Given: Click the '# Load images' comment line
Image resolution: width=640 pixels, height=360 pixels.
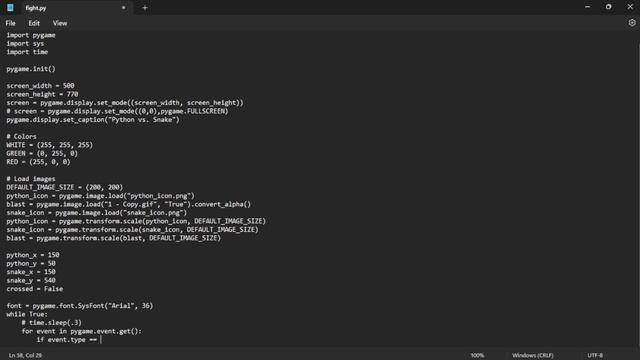Looking at the screenshot, I should tap(31, 179).
